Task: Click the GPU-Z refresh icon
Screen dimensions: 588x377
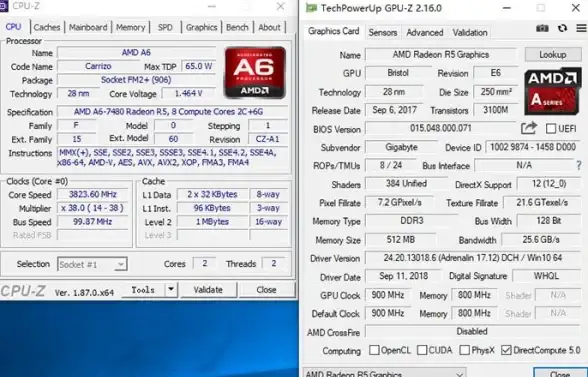Action: 562,29
